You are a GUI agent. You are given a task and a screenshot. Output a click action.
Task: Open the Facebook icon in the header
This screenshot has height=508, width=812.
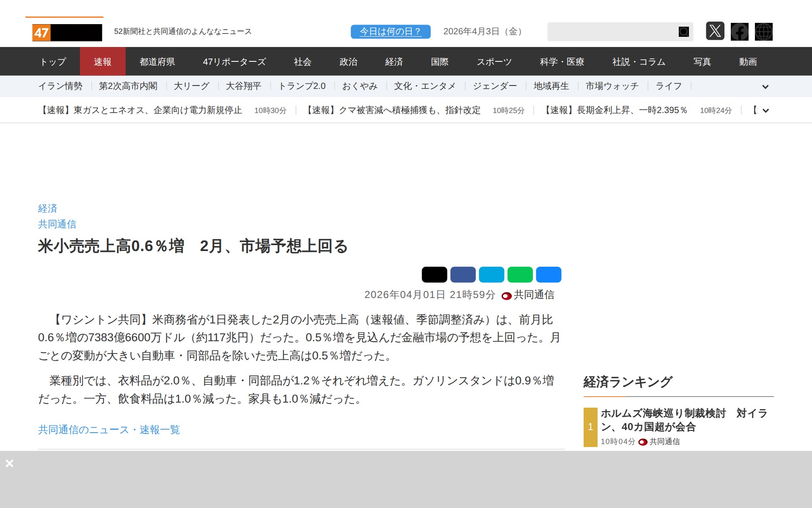coord(739,31)
